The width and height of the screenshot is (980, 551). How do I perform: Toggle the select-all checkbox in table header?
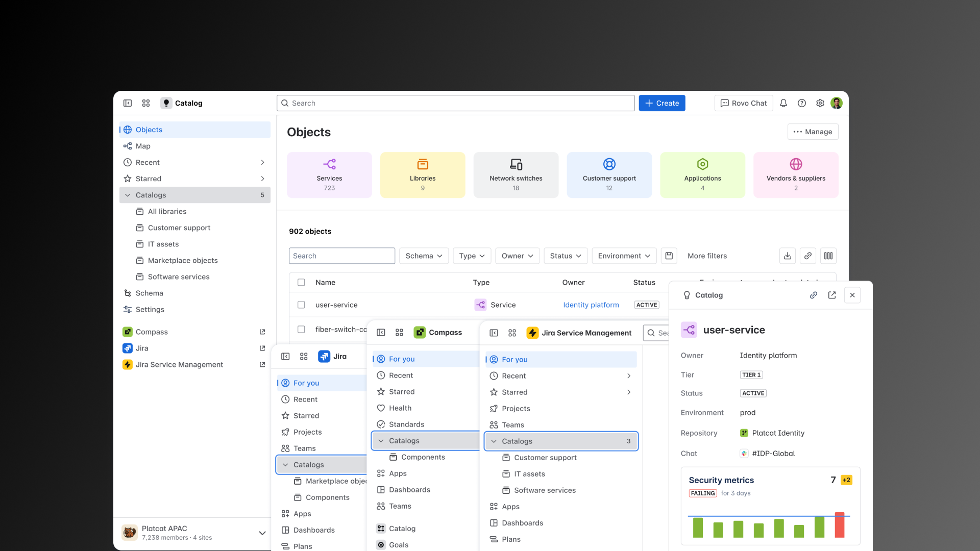(301, 283)
